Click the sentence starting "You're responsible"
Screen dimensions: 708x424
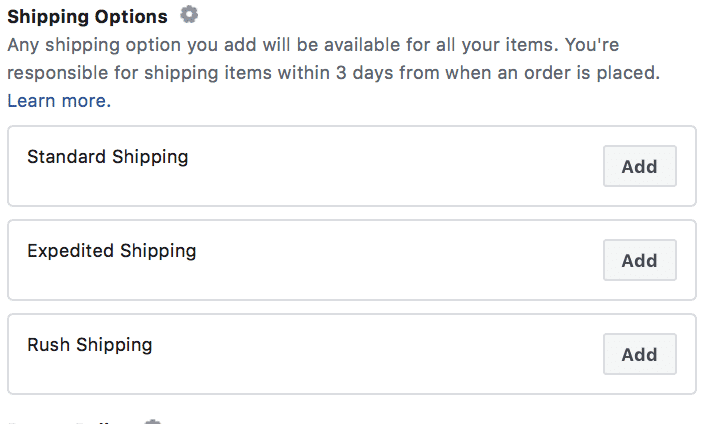[300, 74]
